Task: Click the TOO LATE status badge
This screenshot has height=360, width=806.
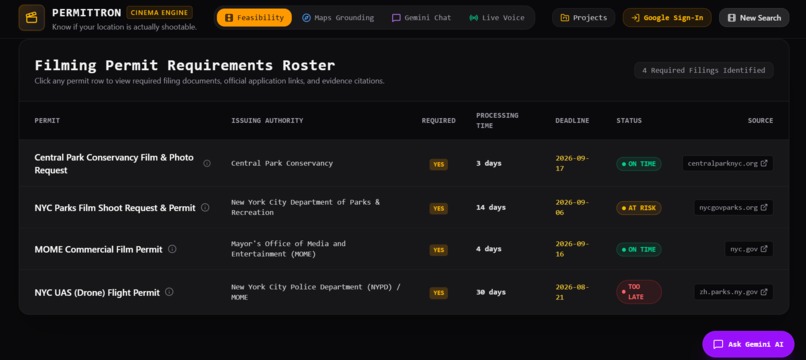Action: point(638,292)
